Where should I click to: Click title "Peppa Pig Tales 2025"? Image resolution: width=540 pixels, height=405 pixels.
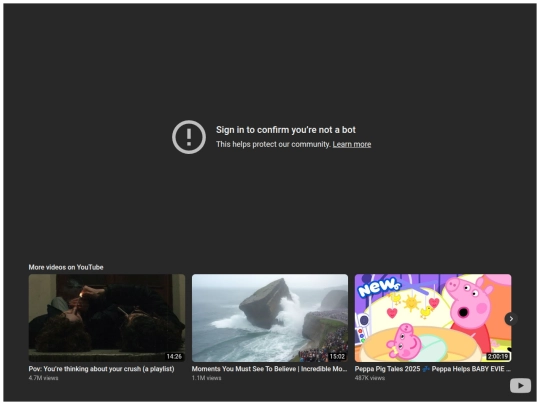[433, 369]
